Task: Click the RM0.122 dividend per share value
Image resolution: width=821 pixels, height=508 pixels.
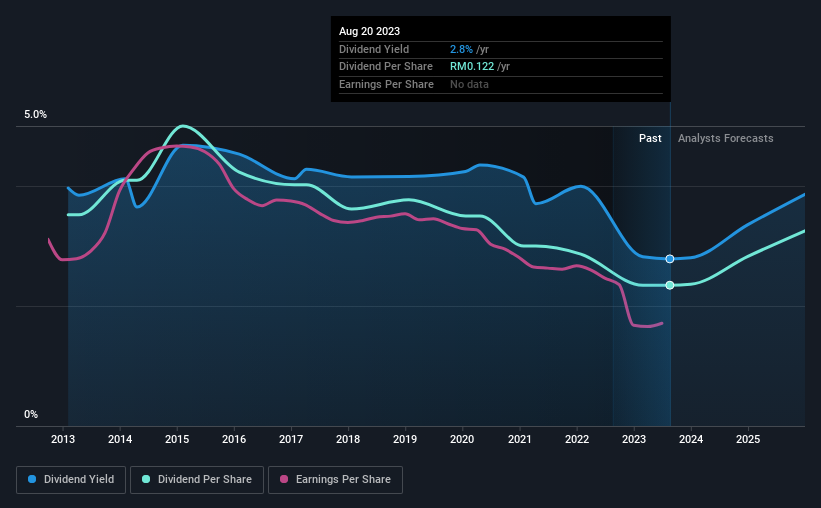Action: [x=472, y=67]
